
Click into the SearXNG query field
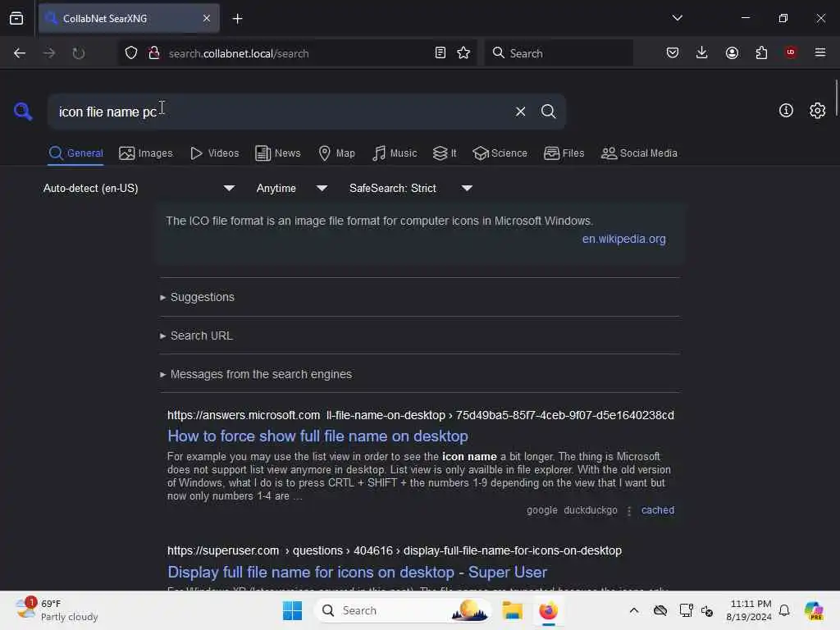pyautogui.click(x=279, y=112)
